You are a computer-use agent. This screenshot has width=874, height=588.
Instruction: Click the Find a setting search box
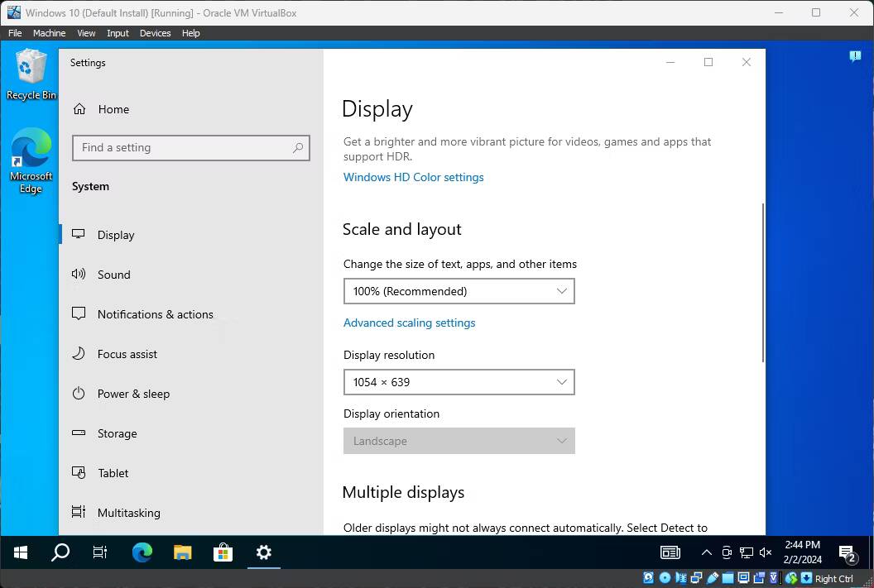coord(190,147)
